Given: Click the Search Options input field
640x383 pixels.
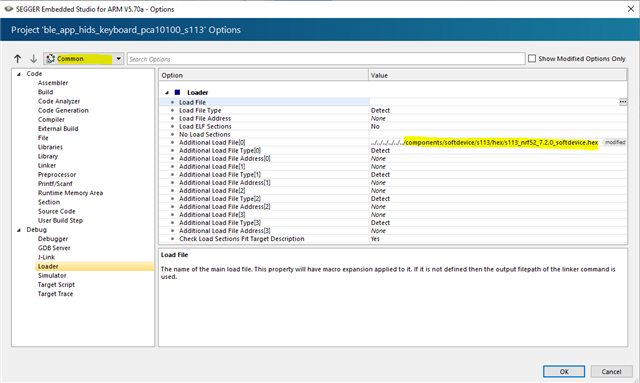Looking at the screenshot, I should pos(326,59).
